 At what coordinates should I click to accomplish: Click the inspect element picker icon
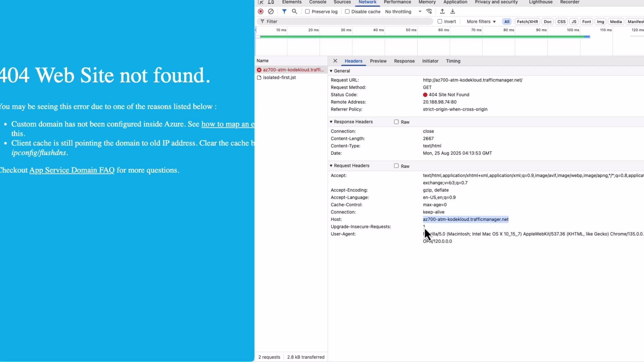pyautogui.click(x=261, y=2)
